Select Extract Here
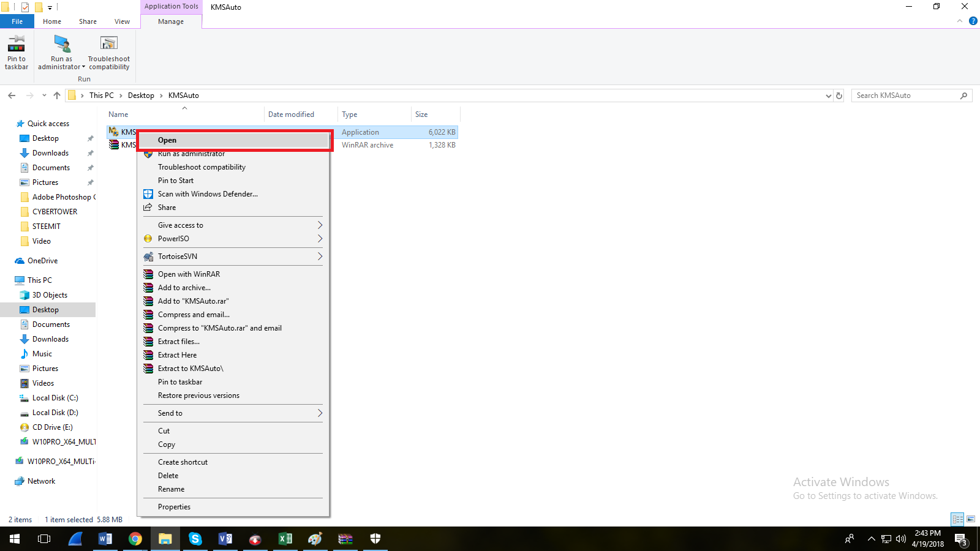This screenshot has width=980, height=551. pyautogui.click(x=233, y=355)
